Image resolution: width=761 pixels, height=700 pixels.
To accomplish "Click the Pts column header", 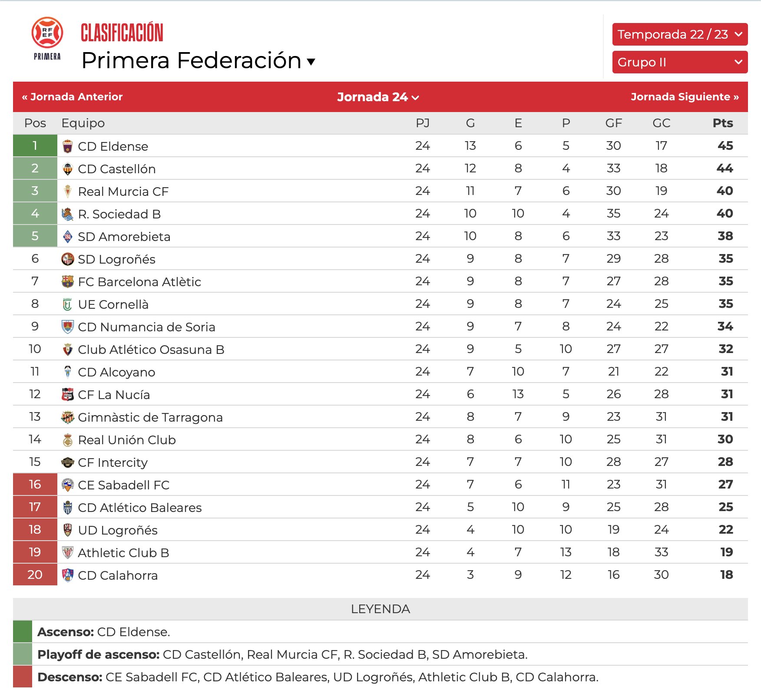I will click(x=723, y=123).
